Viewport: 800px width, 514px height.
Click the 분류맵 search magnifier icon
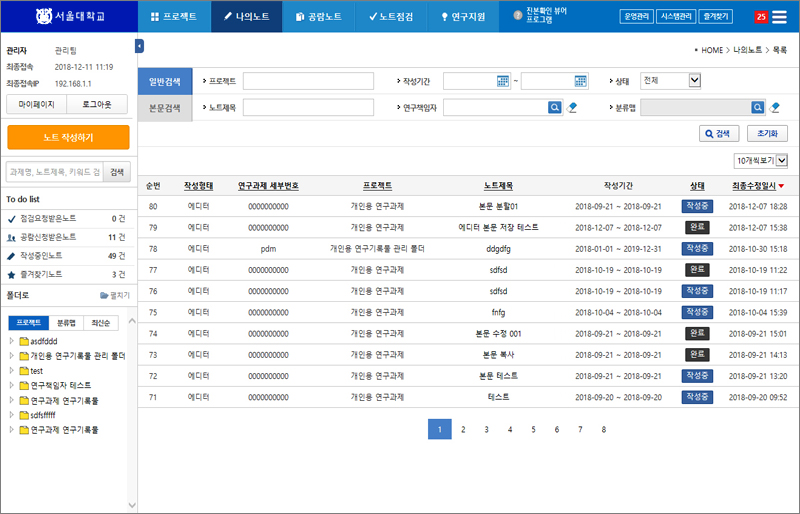pos(757,107)
